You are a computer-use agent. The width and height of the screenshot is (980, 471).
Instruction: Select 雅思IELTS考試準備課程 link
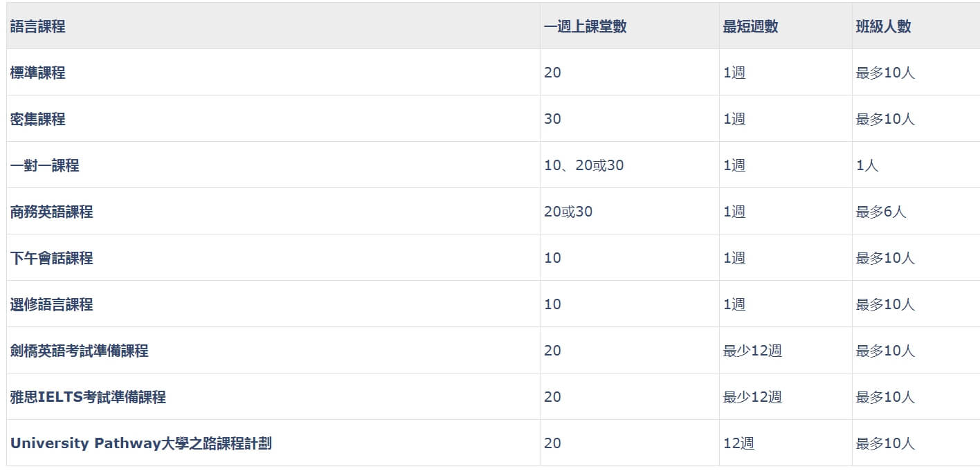point(88,397)
